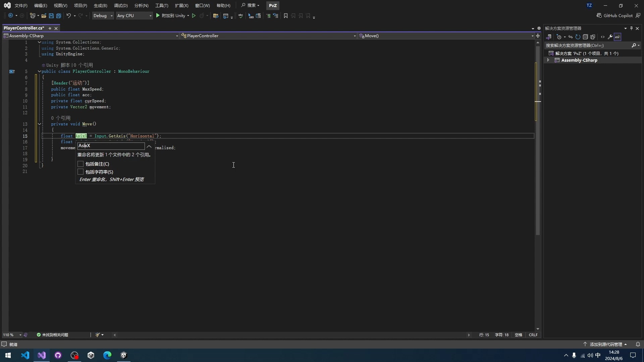Toggle preview selected items in Solution Explorer
Screen dimensions: 644x362
618,37
